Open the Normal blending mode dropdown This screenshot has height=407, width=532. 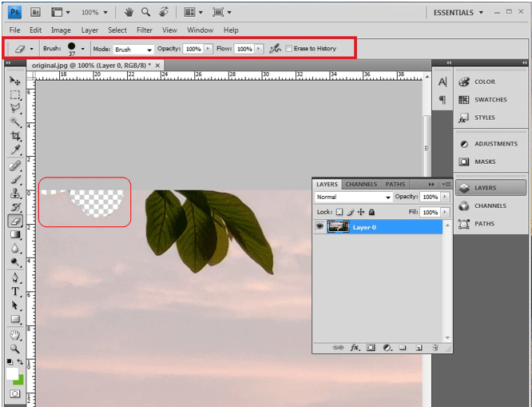[x=353, y=197]
